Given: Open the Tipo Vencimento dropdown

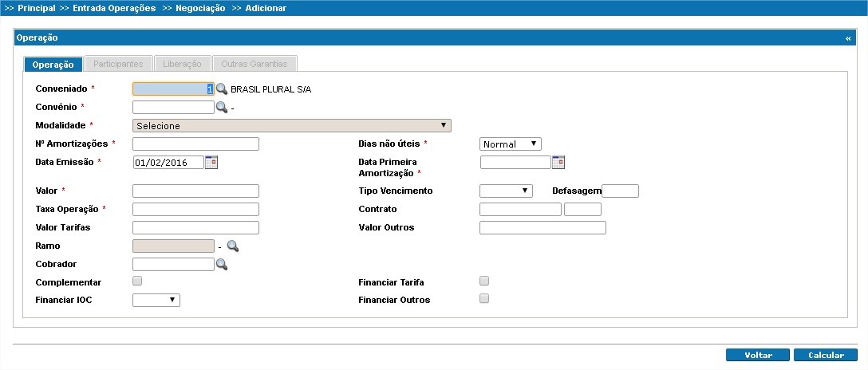Looking at the screenshot, I should (x=506, y=191).
